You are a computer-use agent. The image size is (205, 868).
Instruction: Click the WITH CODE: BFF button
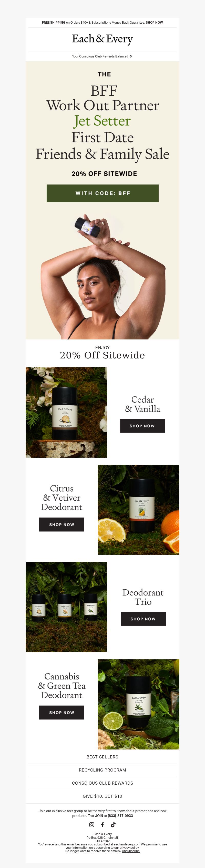tap(102, 193)
